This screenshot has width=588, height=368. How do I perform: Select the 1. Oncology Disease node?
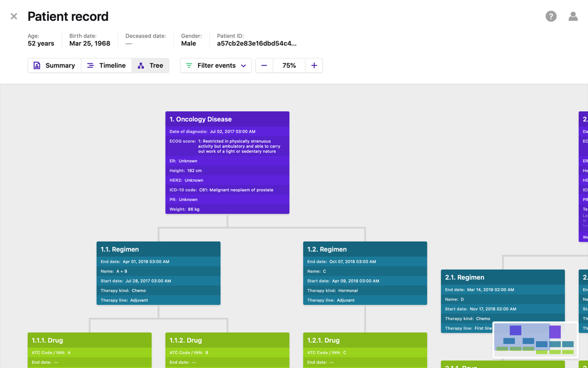(227, 119)
